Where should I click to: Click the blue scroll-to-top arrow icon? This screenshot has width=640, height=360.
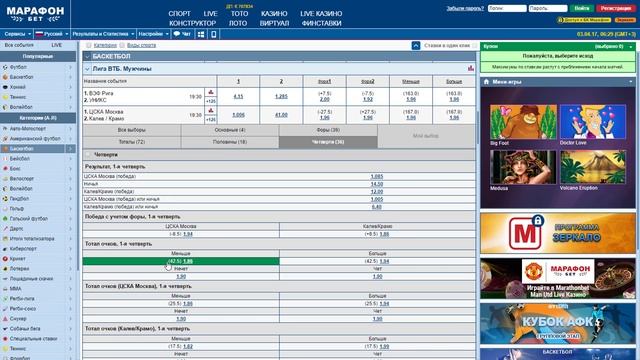[416, 46]
